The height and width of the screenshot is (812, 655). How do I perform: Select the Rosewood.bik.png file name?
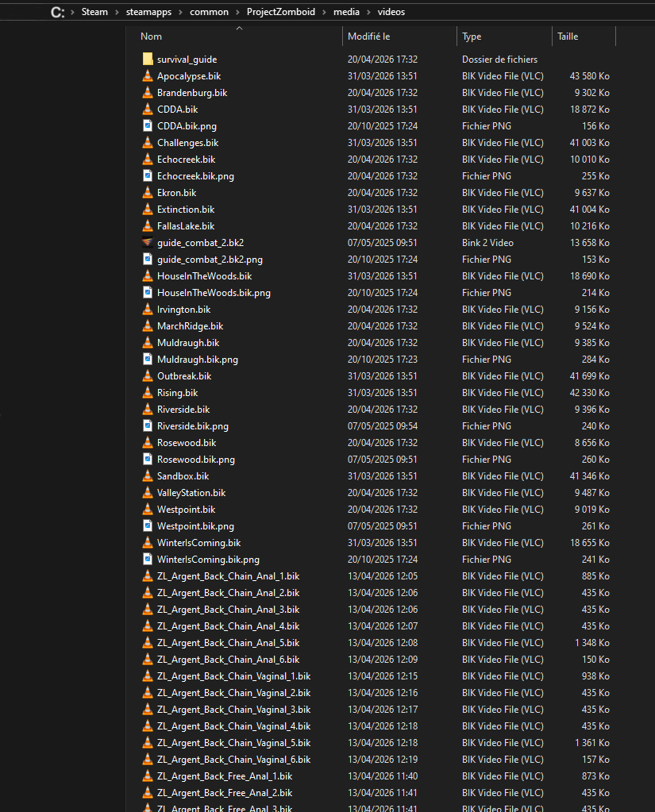[x=196, y=460]
